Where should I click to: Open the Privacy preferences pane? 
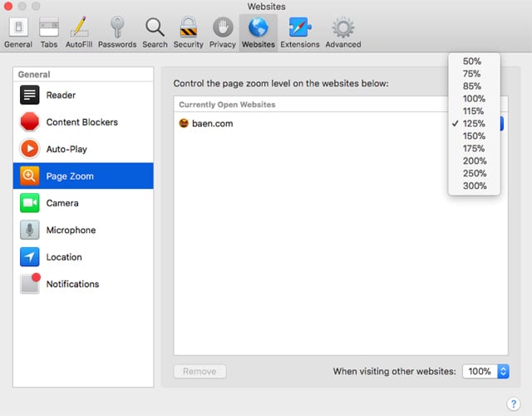[x=222, y=32]
